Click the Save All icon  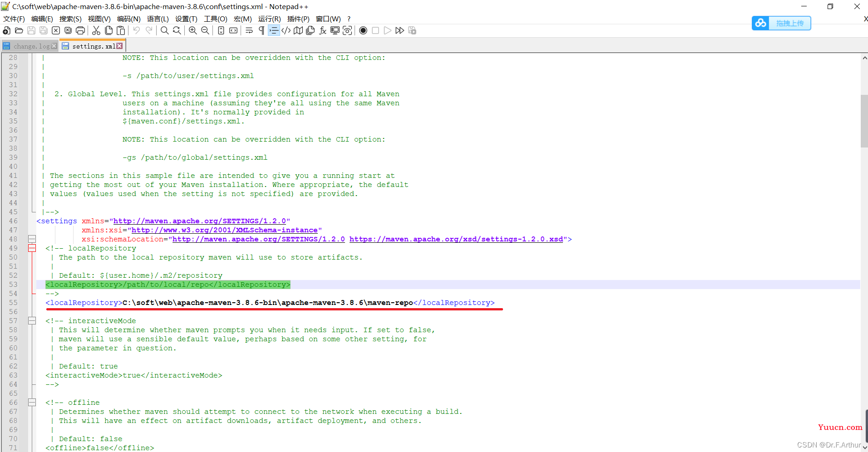tap(44, 30)
